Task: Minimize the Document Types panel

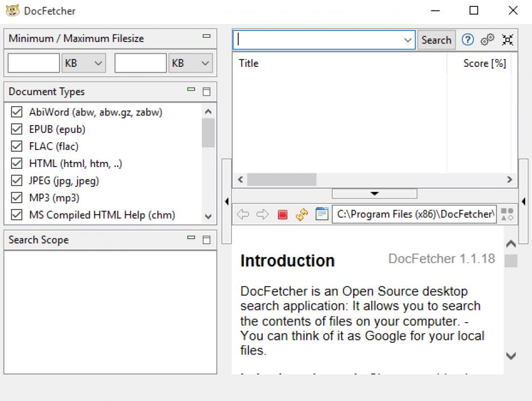Action: tap(191, 90)
